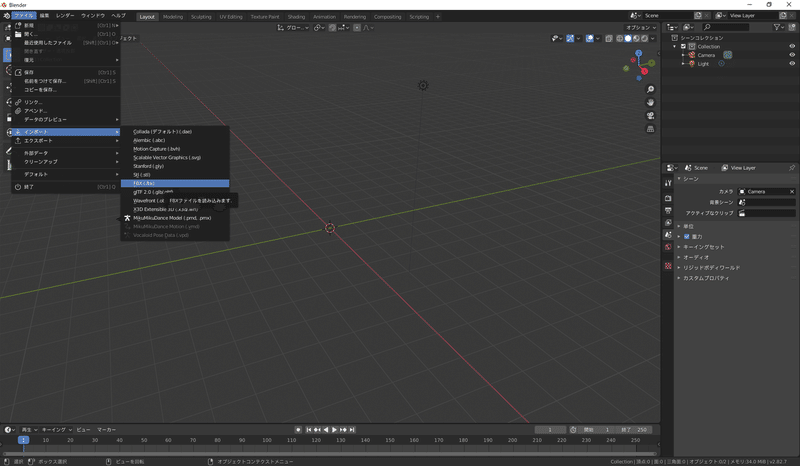Select wireframe viewport shading

[619, 38]
